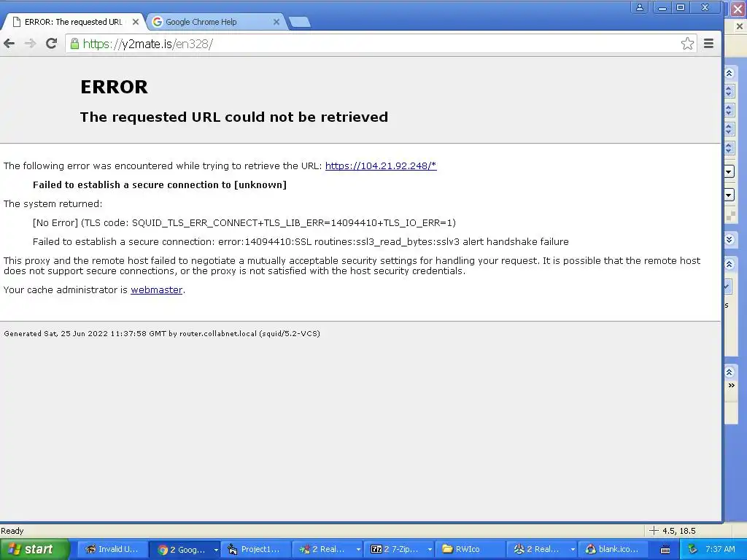Toggle the checked checkbox in background side panel

point(727,287)
